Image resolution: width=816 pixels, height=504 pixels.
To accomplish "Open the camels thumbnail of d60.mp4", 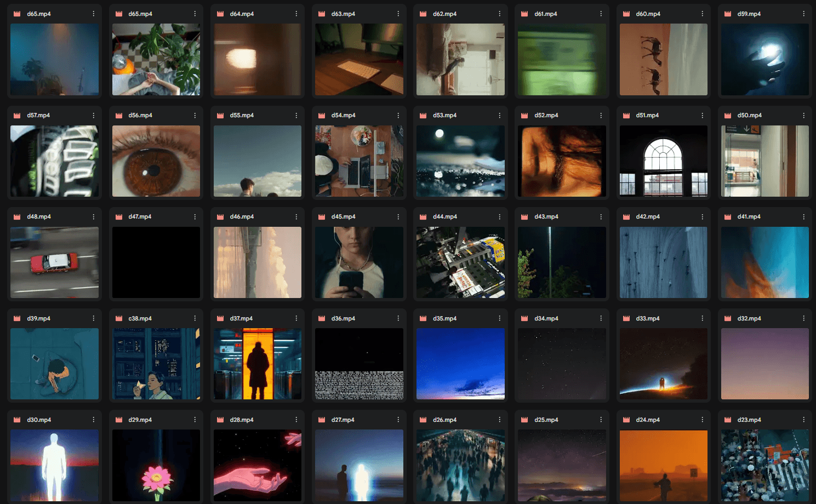I will click(664, 60).
